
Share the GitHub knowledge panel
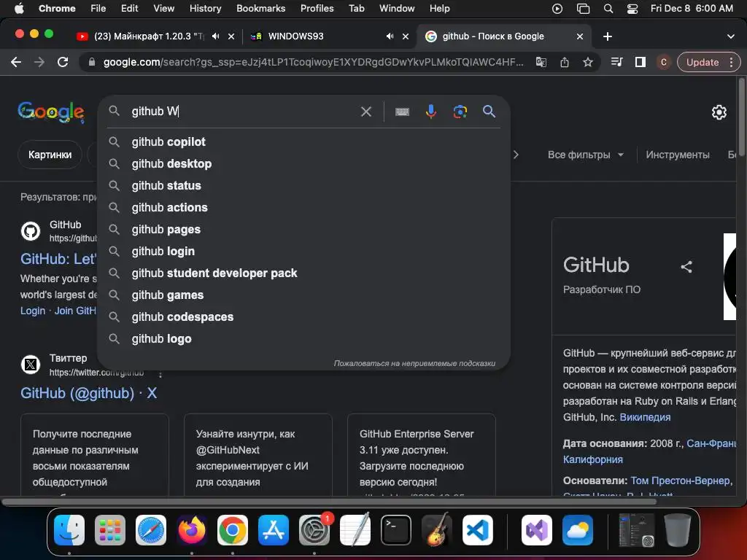[x=686, y=267]
